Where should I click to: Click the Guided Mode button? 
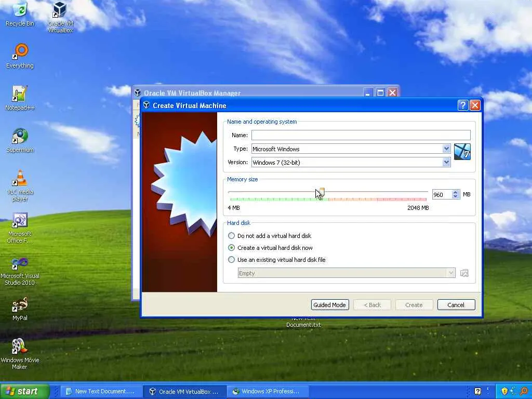[330, 304]
